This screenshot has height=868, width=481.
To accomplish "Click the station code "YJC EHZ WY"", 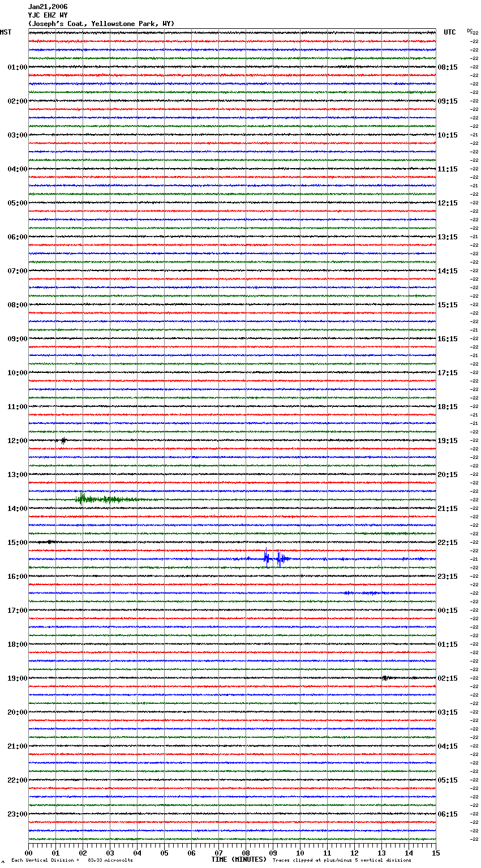I will point(48,15).
